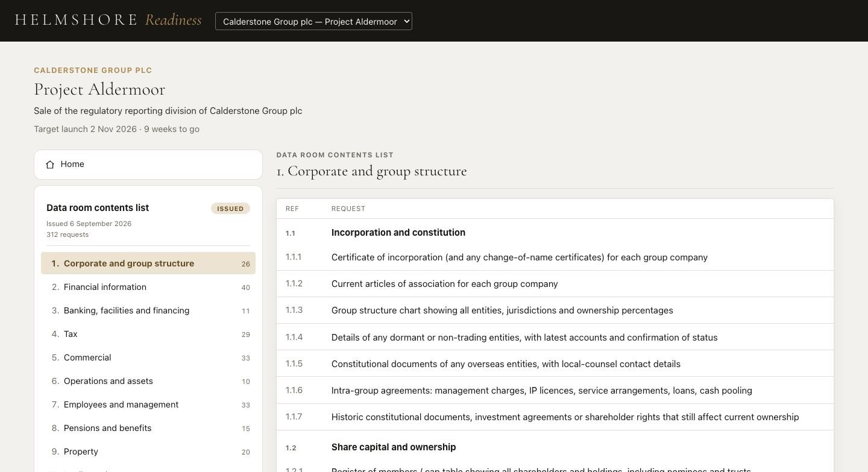Click the Helmshore Readiness logo
The image size is (868, 472).
click(x=108, y=20)
